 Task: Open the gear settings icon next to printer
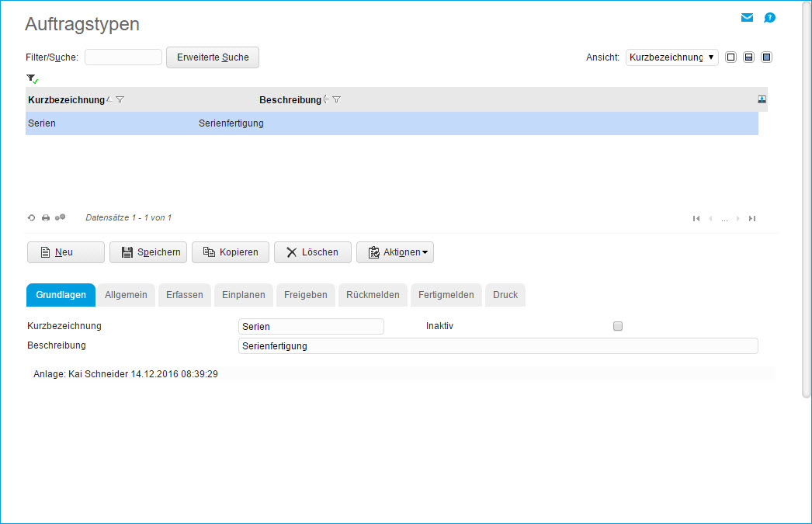(60, 218)
